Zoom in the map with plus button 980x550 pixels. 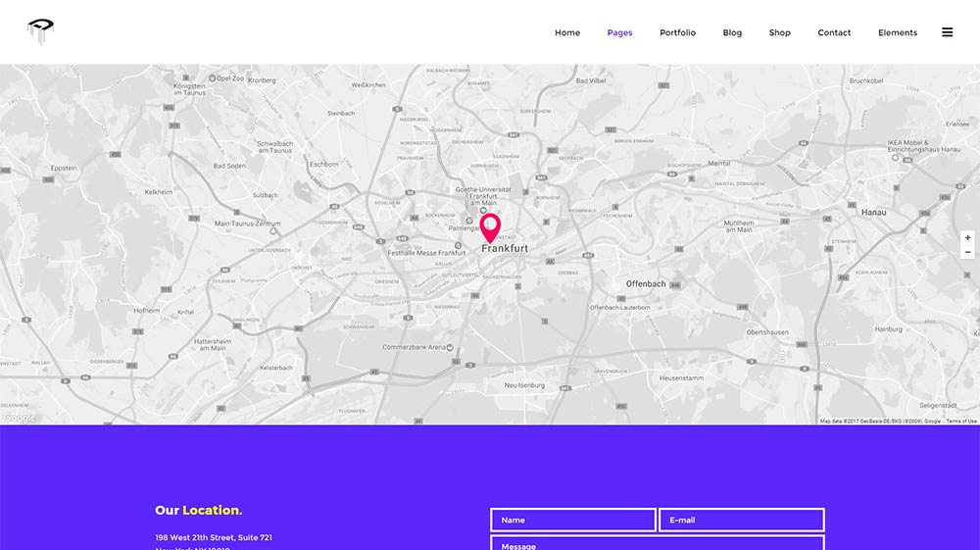click(967, 238)
